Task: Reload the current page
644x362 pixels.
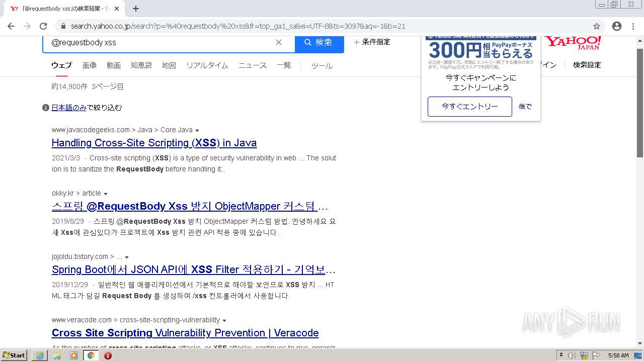Action: 43,26
